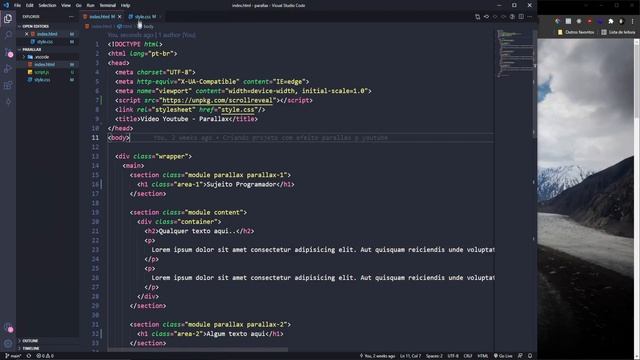The image size is (640, 360).
Task: Open the Edit menu
Action: point(29,5)
